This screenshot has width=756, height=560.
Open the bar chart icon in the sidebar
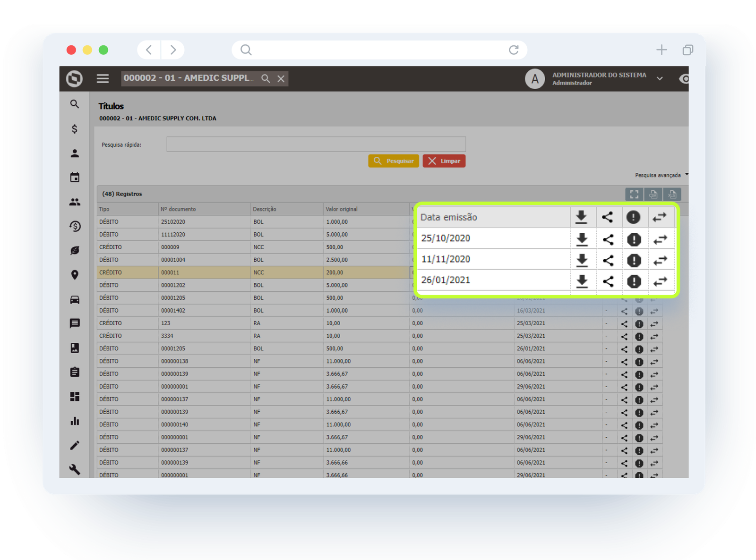point(75,421)
